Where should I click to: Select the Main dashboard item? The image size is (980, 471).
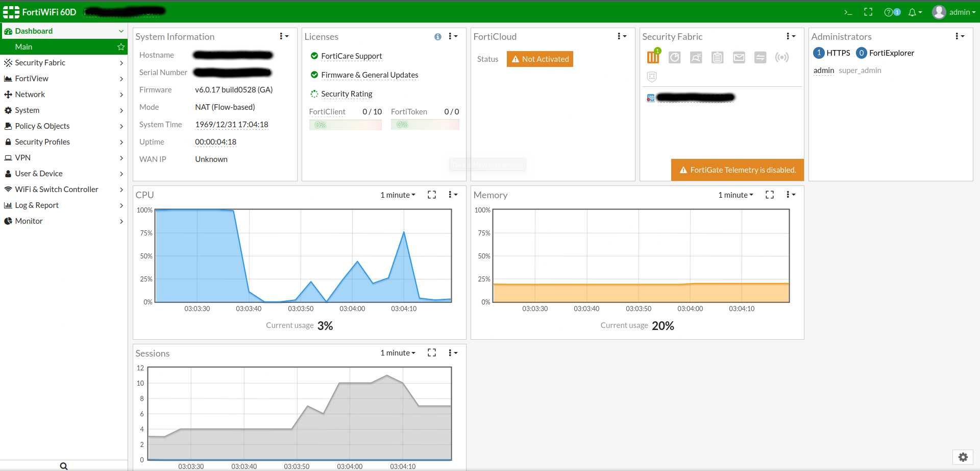click(64, 46)
